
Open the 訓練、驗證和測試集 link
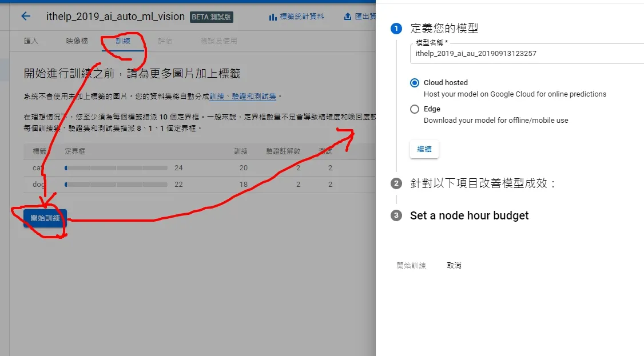coord(243,97)
